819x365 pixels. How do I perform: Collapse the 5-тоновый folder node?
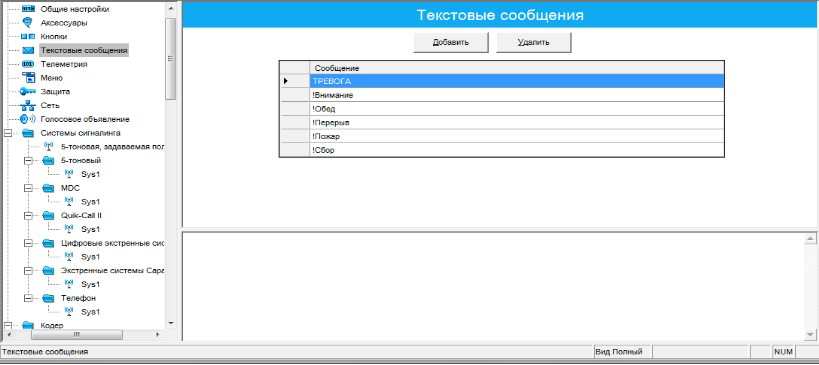coord(28,160)
